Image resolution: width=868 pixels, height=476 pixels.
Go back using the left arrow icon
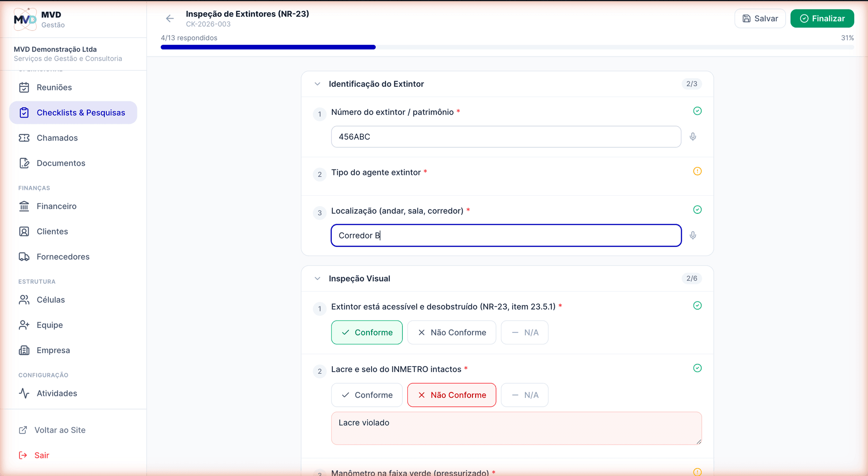click(170, 19)
